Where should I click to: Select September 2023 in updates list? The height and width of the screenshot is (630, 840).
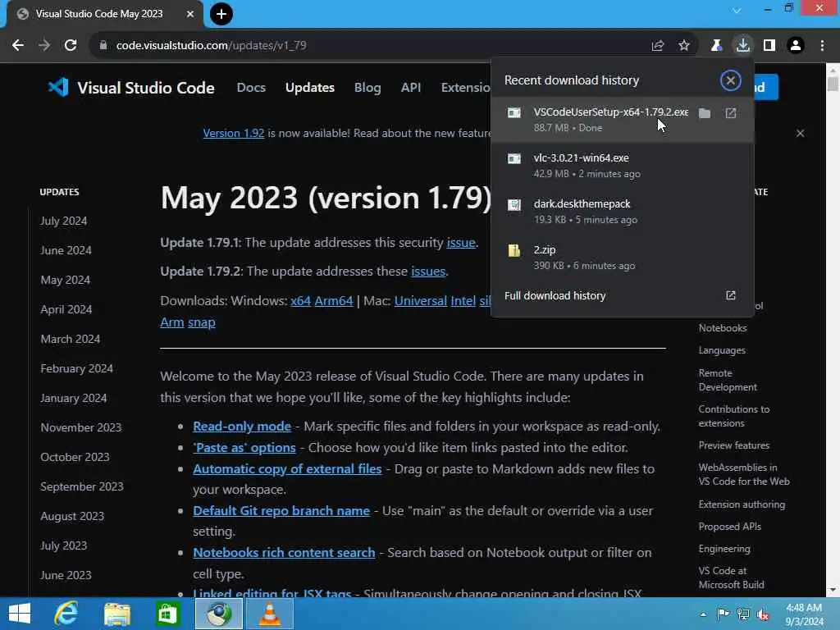point(82,486)
